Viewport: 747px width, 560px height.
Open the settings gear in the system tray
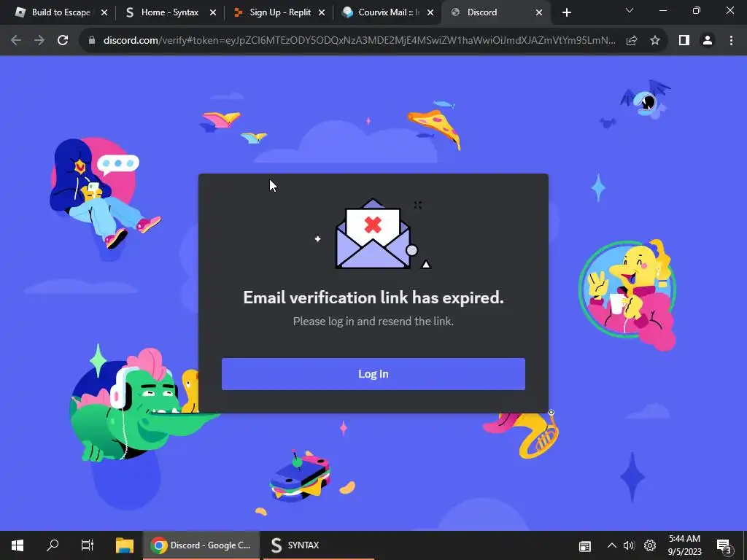pyautogui.click(x=650, y=545)
